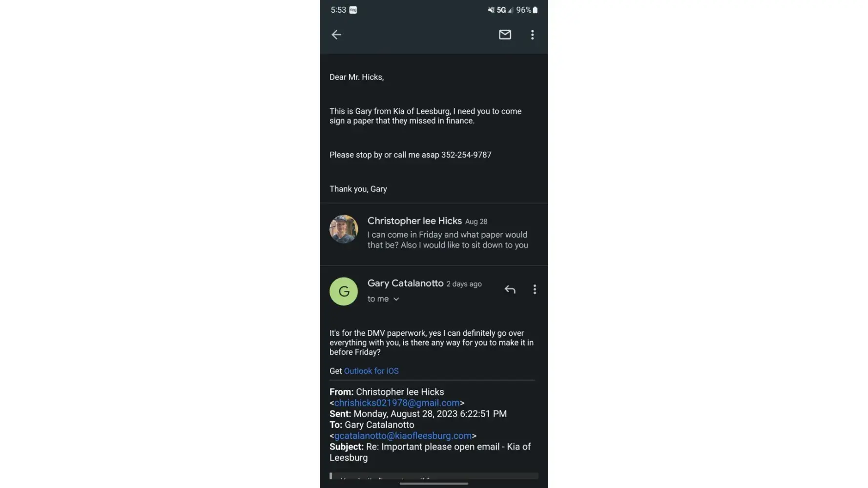Tap the home gesture bar
The width and height of the screenshot is (868, 488).
(x=434, y=484)
